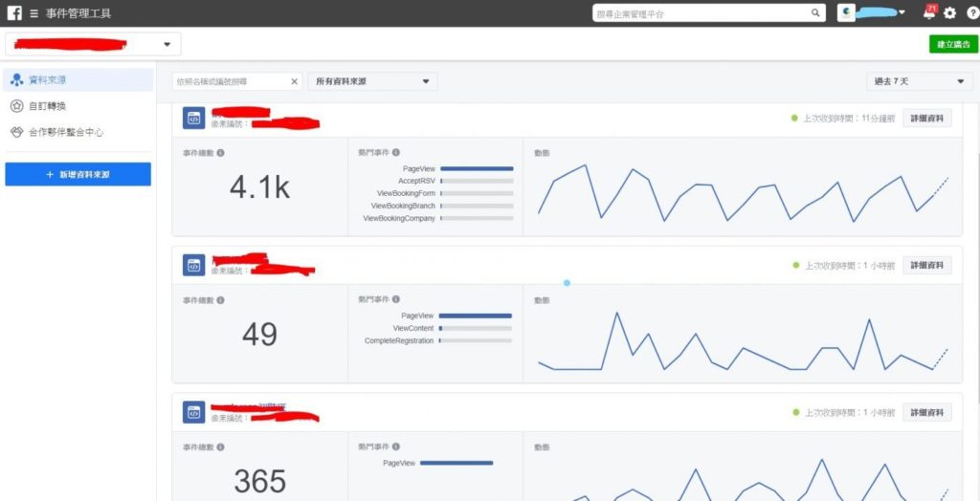Click the ViewBookingForm event label
Viewport: 980px width, 501px height.
click(x=406, y=194)
